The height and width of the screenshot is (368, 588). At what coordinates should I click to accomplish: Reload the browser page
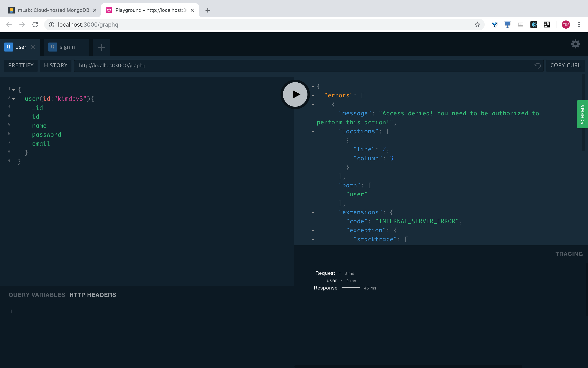click(35, 25)
